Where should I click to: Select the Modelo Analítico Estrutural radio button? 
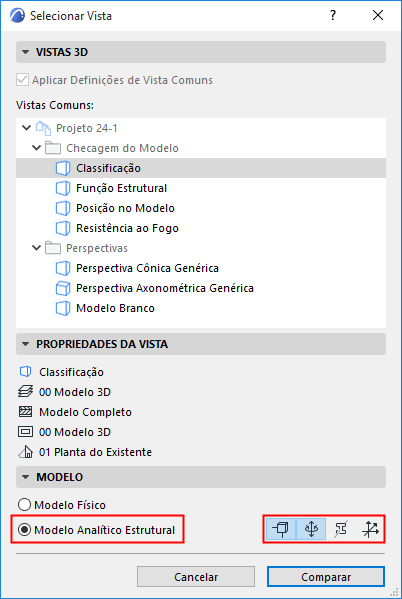(x=24, y=530)
